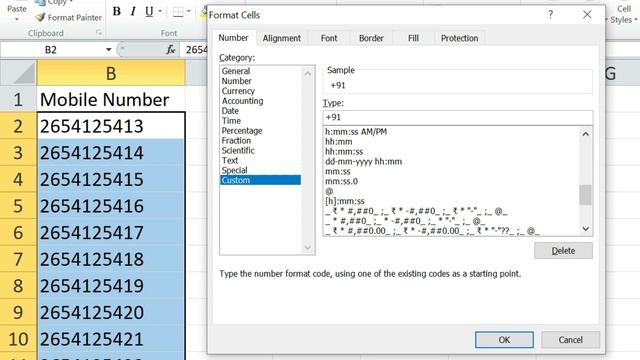Screen dimensions: 640x360
Task: Open the underline style dropdown arrow
Action: click(x=160, y=11)
